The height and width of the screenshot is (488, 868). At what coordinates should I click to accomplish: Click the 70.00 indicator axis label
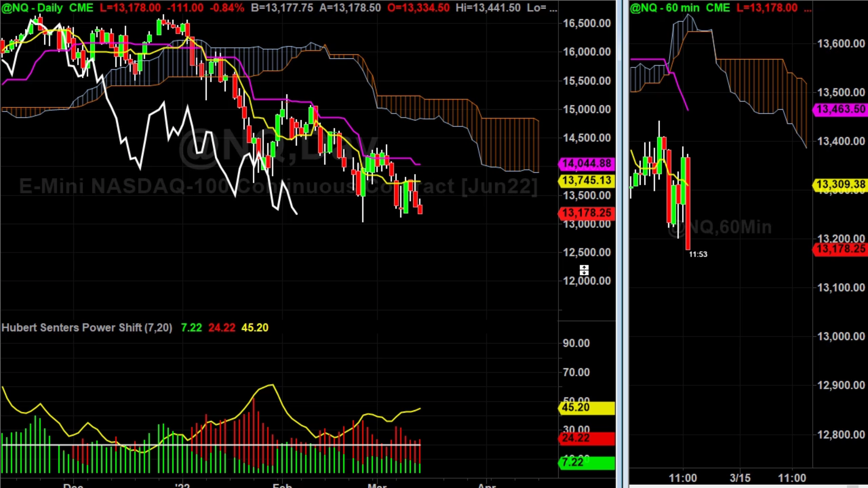(576, 372)
